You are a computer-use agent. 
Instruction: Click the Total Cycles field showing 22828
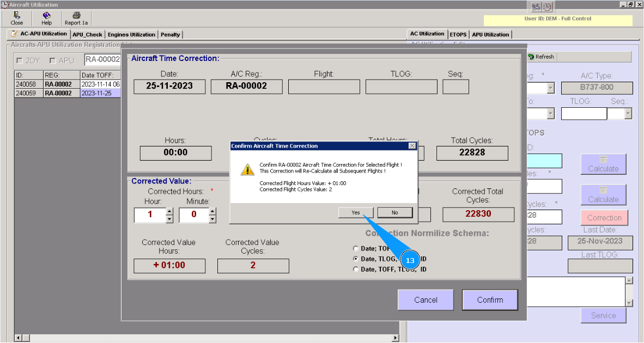pyautogui.click(x=472, y=152)
